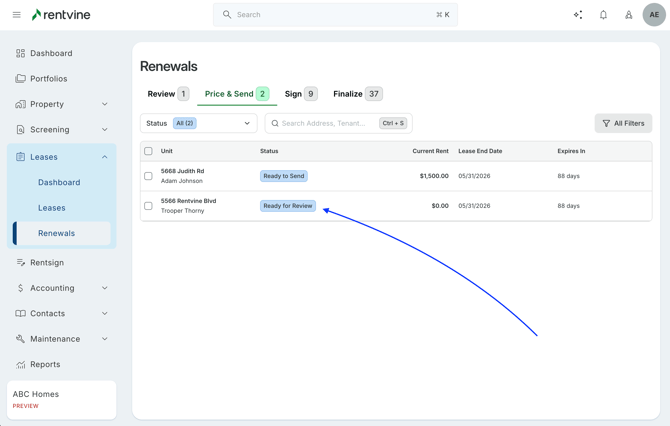Open Rentsign in the sidebar

(46, 263)
